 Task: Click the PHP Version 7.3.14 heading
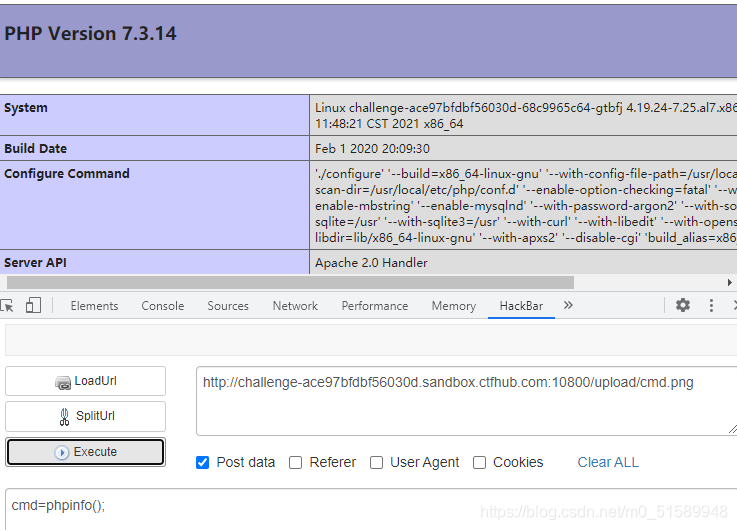pos(90,33)
